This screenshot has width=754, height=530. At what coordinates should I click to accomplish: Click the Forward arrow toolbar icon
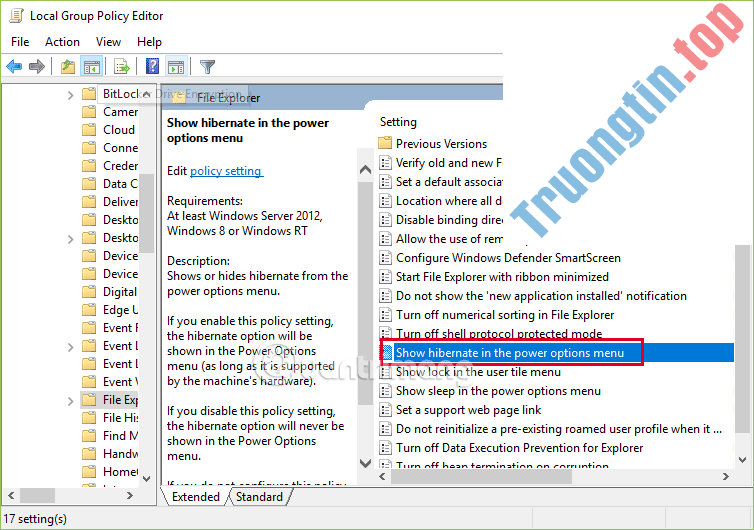coord(37,66)
